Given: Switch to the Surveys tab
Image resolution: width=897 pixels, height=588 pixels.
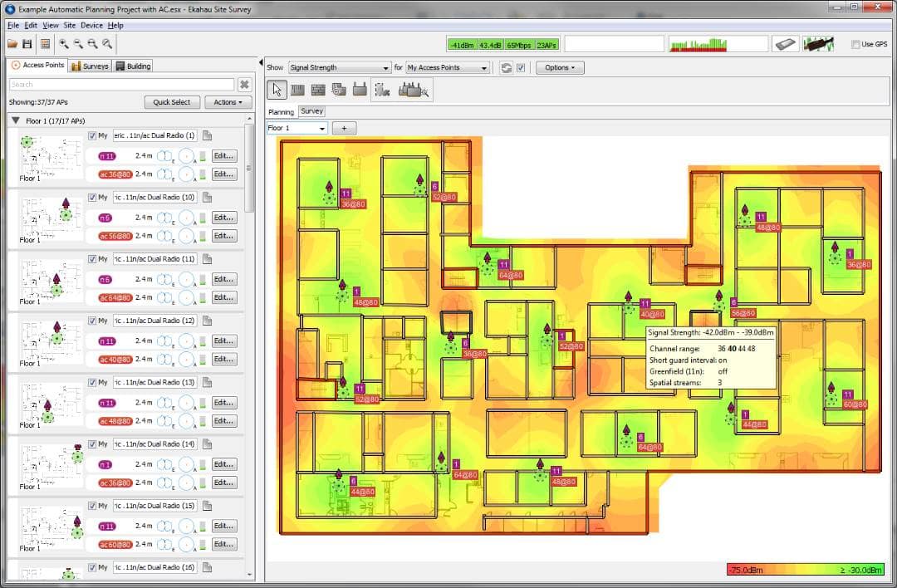Looking at the screenshot, I should coord(89,66).
